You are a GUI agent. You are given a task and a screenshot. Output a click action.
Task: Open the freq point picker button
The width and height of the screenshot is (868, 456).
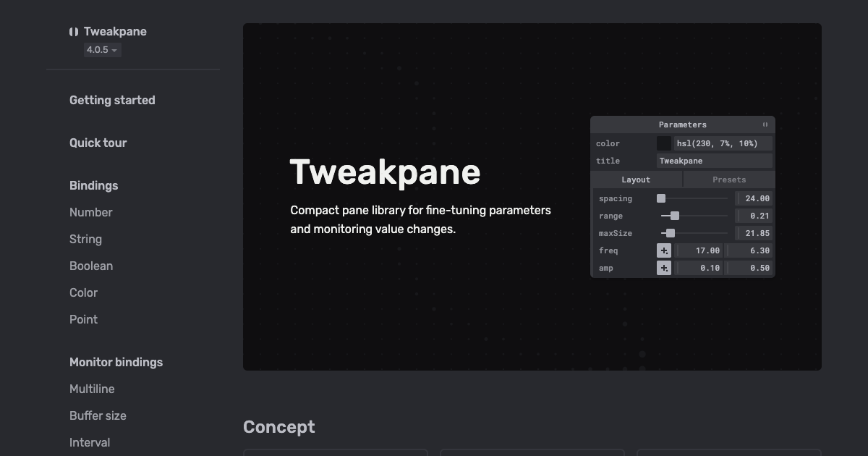coord(664,250)
